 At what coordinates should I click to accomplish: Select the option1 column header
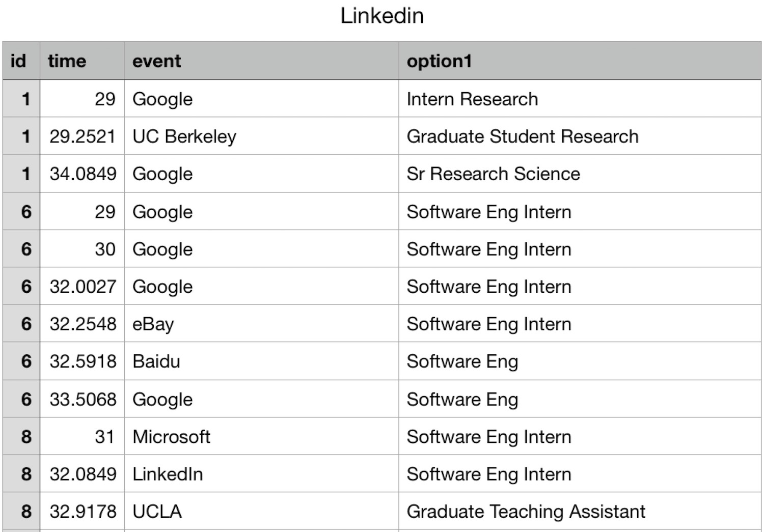coord(439,61)
